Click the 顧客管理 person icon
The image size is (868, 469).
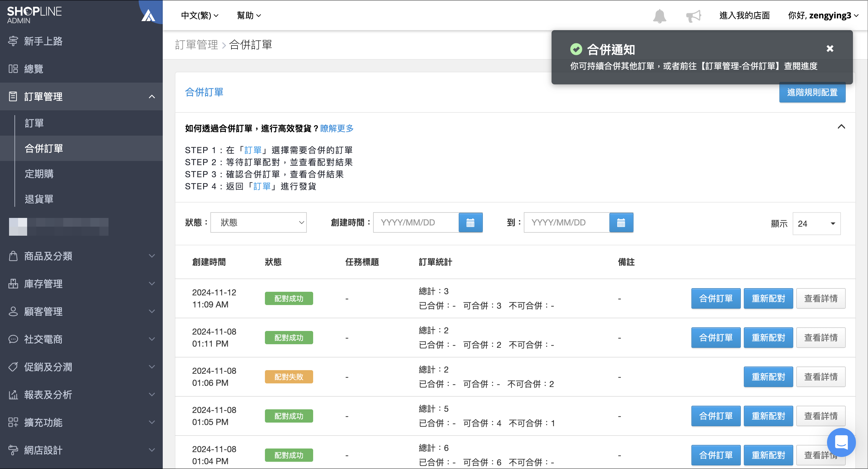(13, 311)
